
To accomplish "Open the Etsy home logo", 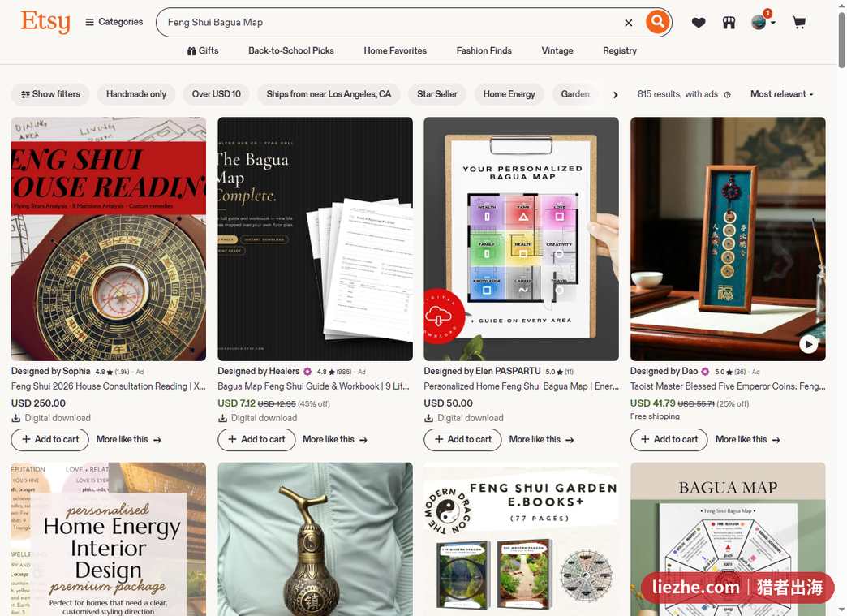I will tap(45, 22).
